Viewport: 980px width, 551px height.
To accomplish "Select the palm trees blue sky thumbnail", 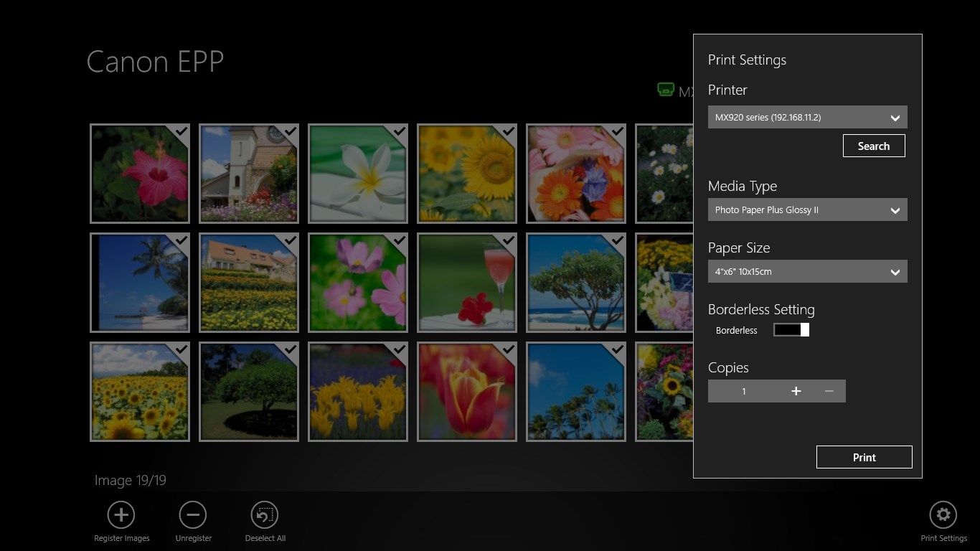I will coord(576,392).
